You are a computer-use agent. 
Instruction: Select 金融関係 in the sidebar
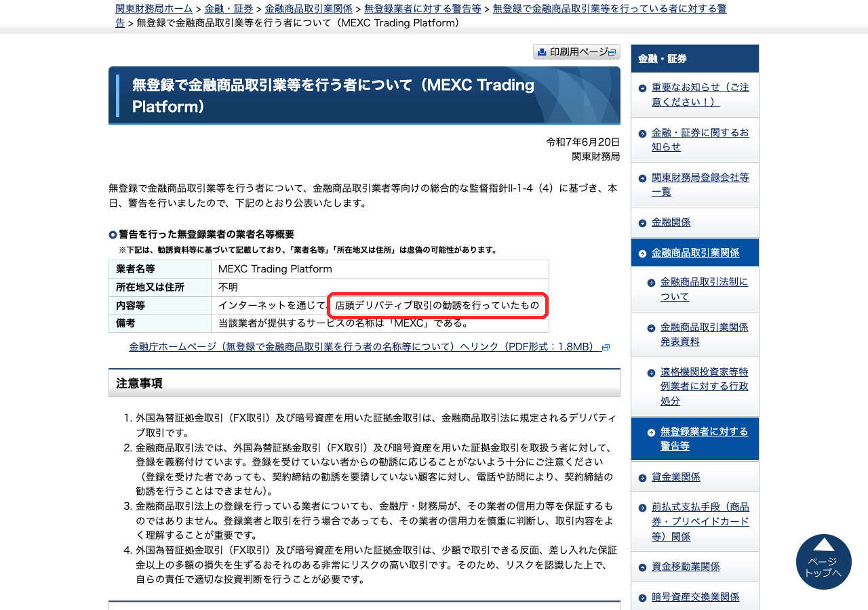coord(671,222)
